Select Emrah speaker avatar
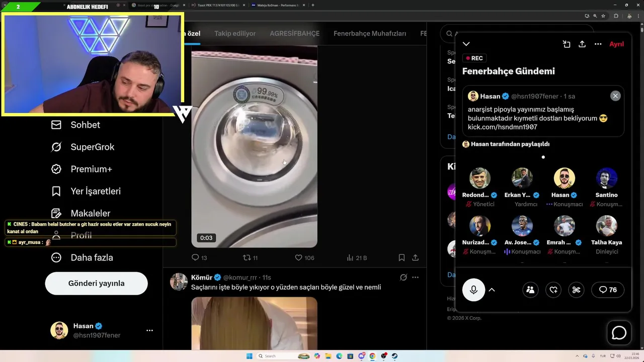644x362 pixels. coord(565,226)
